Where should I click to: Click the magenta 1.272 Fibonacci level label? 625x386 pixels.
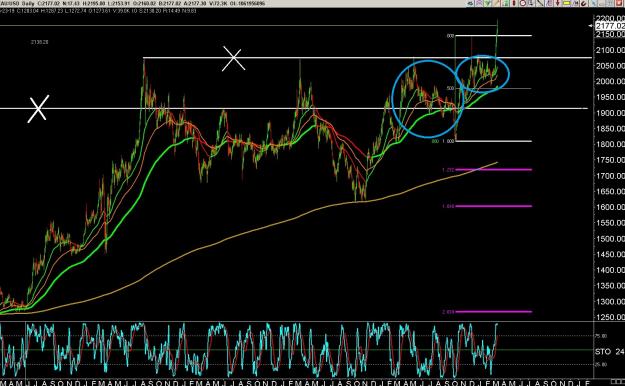point(448,170)
